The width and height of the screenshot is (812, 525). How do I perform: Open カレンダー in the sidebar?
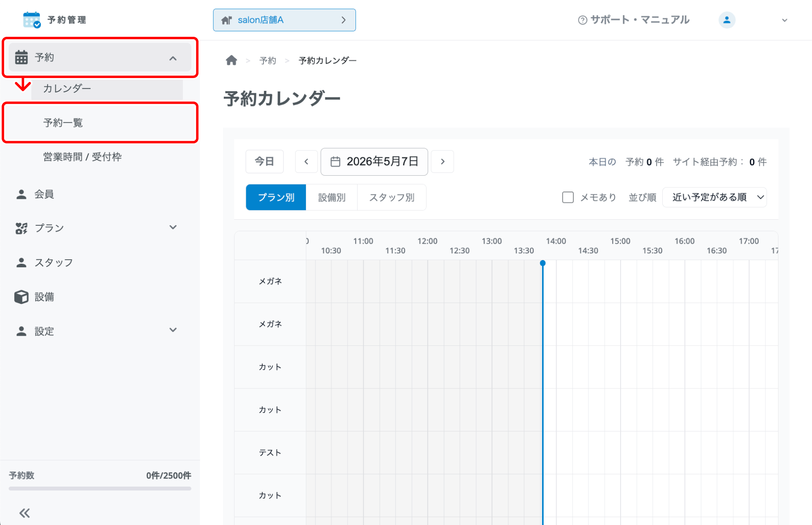coord(107,88)
